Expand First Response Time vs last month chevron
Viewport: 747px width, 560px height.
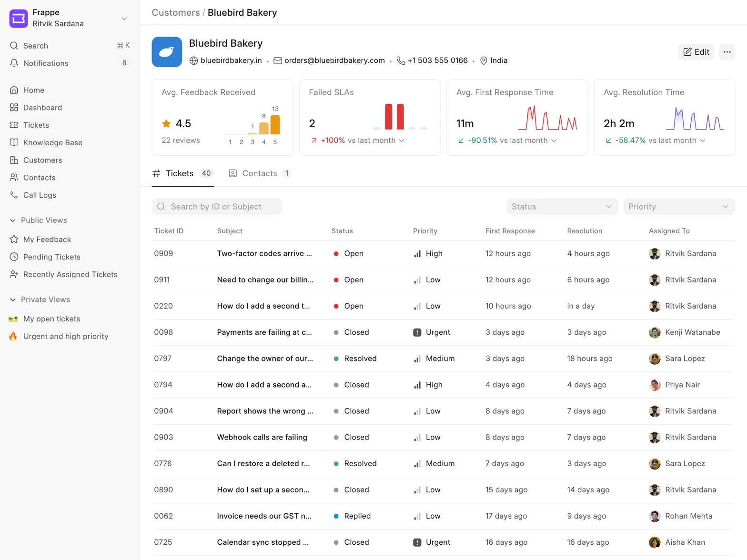554,140
